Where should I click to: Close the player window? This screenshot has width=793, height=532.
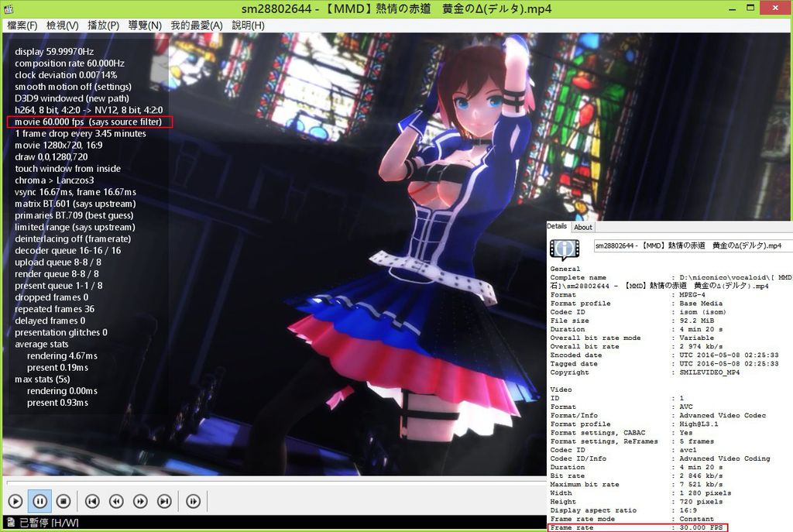click(776, 8)
